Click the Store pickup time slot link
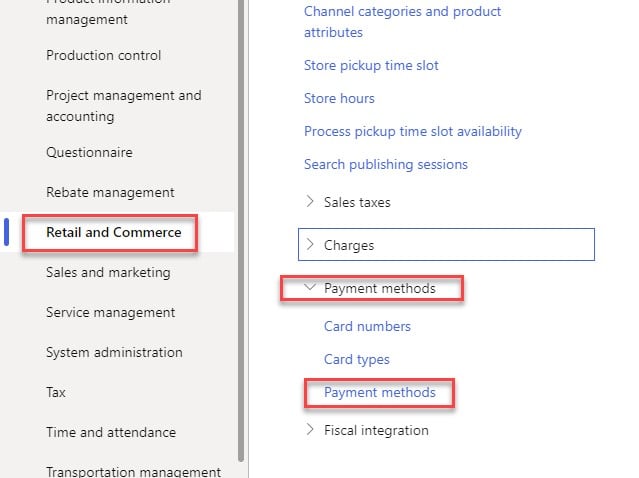 371,65
